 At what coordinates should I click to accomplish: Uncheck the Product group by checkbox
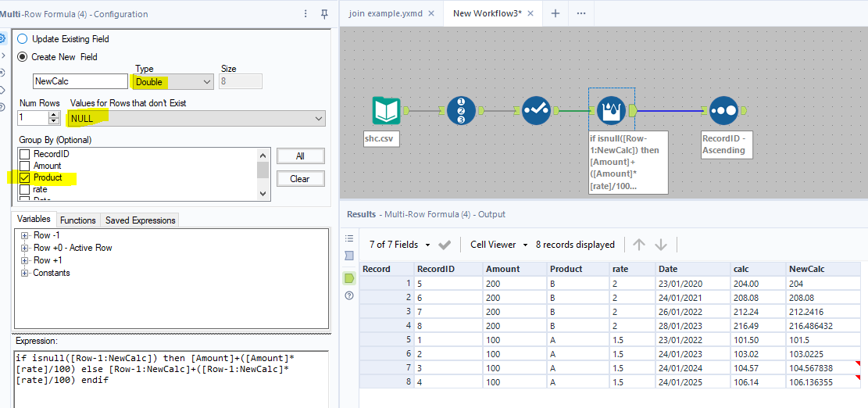coord(24,177)
